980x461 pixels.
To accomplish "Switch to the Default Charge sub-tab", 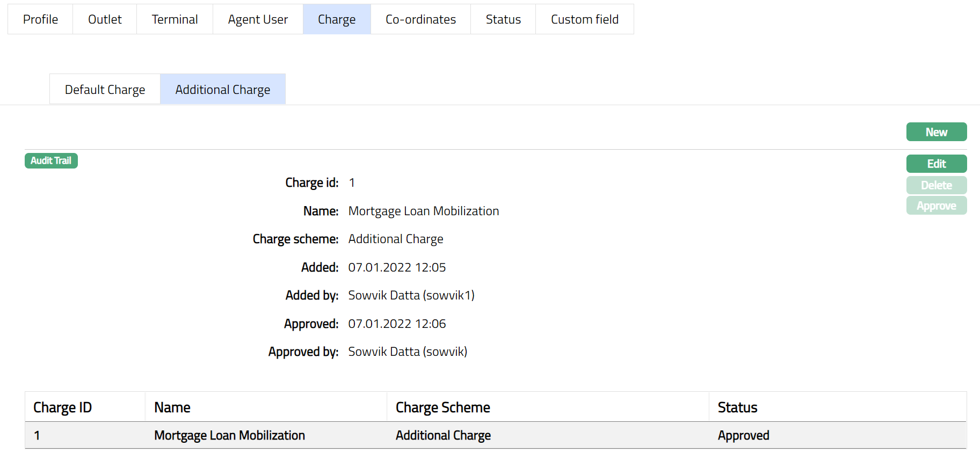I will [x=105, y=90].
